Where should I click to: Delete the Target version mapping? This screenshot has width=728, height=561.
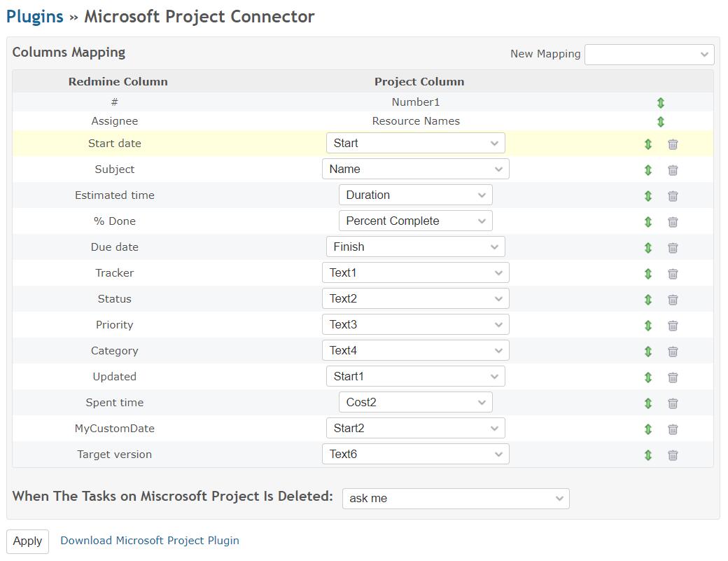click(x=673, y=455)
